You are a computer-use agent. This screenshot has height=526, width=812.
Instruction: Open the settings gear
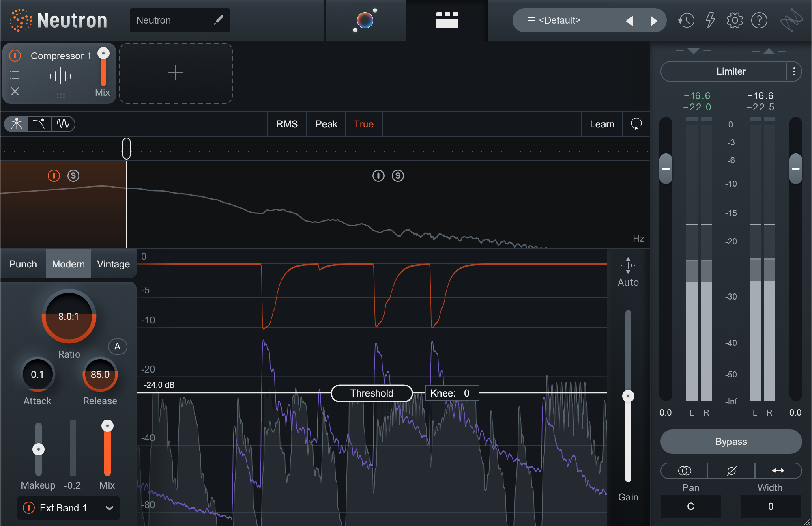point(735,20)
